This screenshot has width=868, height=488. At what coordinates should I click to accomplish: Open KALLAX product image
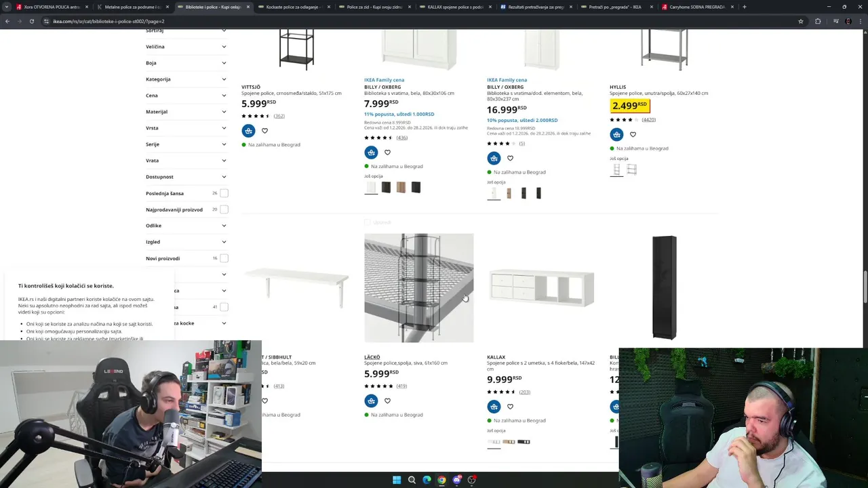(x=541, y=288)
